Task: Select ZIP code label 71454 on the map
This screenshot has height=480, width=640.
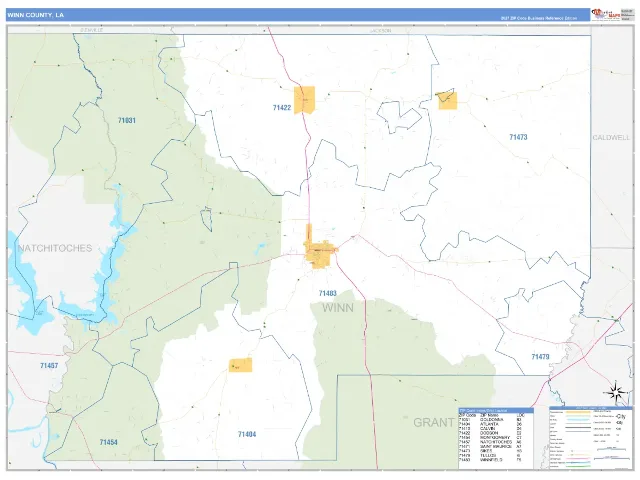Action: pyautogui.click(x=109, y=442)
